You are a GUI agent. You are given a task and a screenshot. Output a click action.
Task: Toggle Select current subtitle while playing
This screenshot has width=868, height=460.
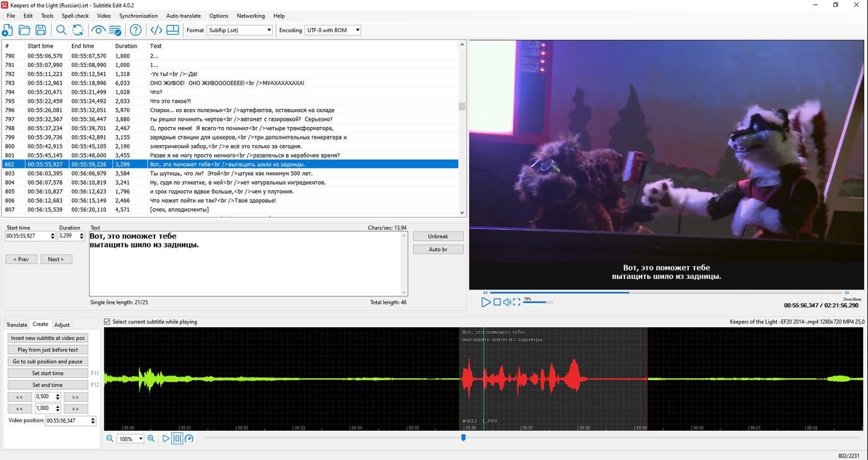click(x=107, y=322)
